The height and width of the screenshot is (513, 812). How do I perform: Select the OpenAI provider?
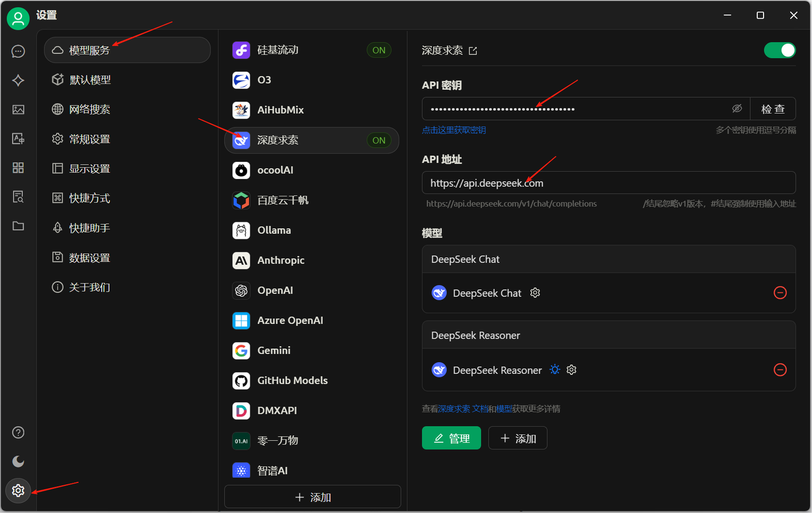(312, 290)
